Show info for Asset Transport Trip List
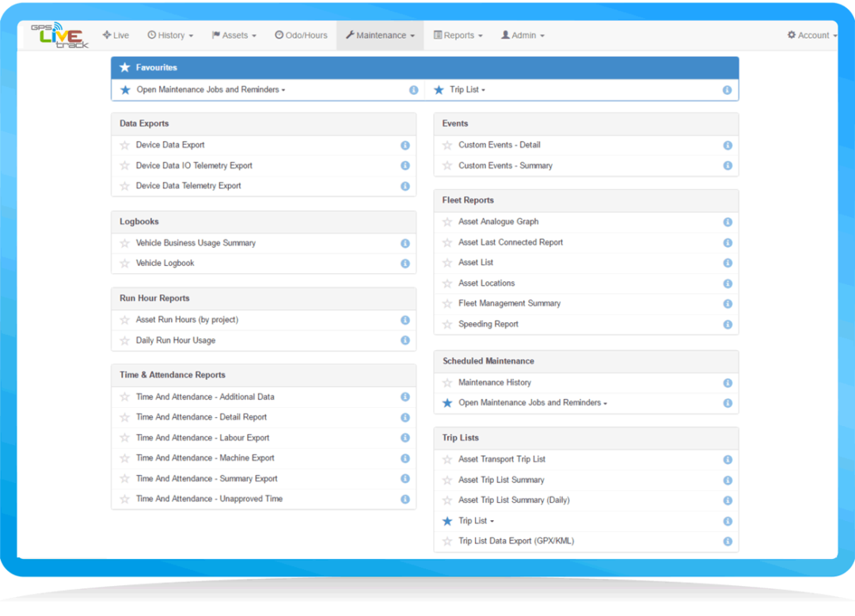 click(x=728, y=460)
